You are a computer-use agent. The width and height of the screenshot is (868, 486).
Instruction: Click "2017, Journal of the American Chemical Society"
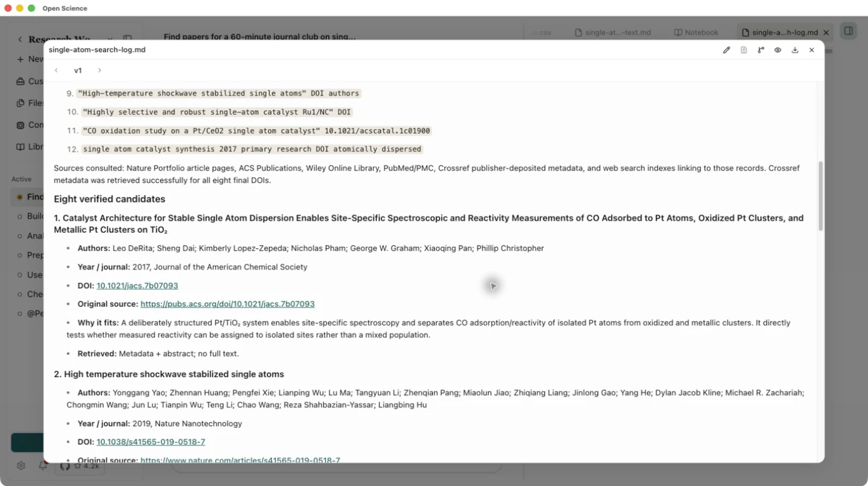click(220, 267)
